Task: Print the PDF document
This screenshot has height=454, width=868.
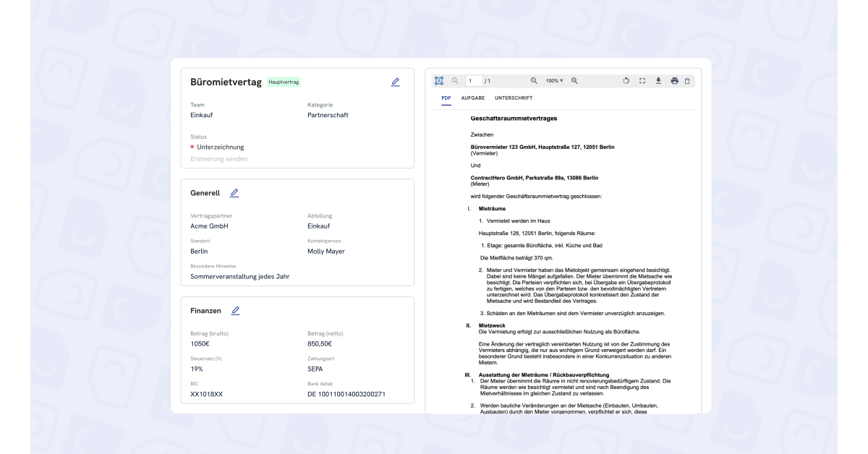Action: pyautogui.click(x=674, y=81)
